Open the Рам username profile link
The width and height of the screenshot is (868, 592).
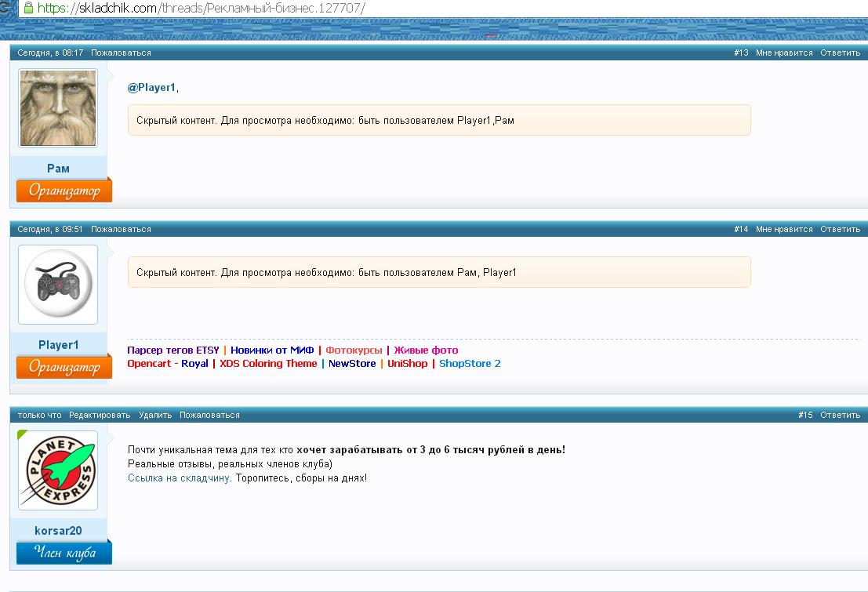58,169
